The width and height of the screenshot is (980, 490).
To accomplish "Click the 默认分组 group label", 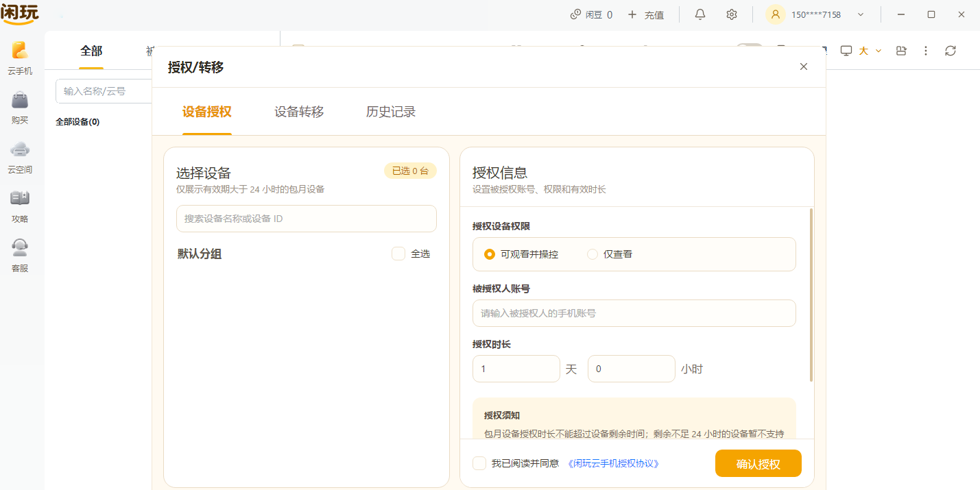I will pyautogui.click(x=200, y=254).
